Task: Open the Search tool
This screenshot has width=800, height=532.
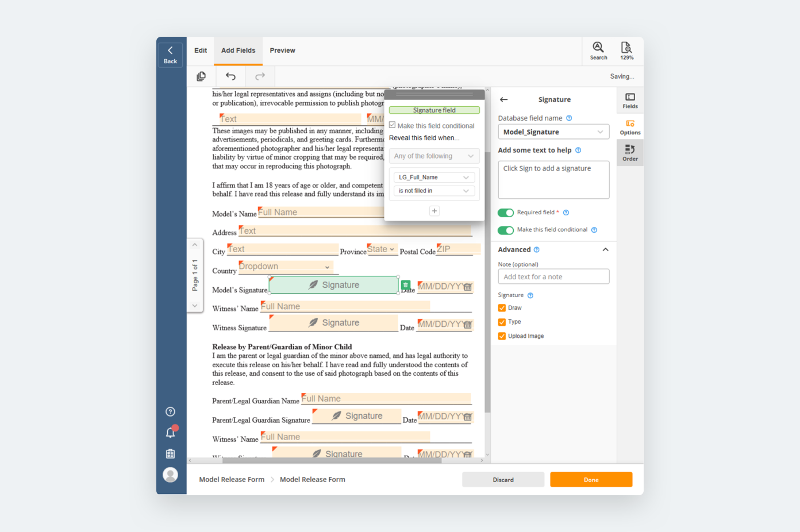Action: pos(598,51)
